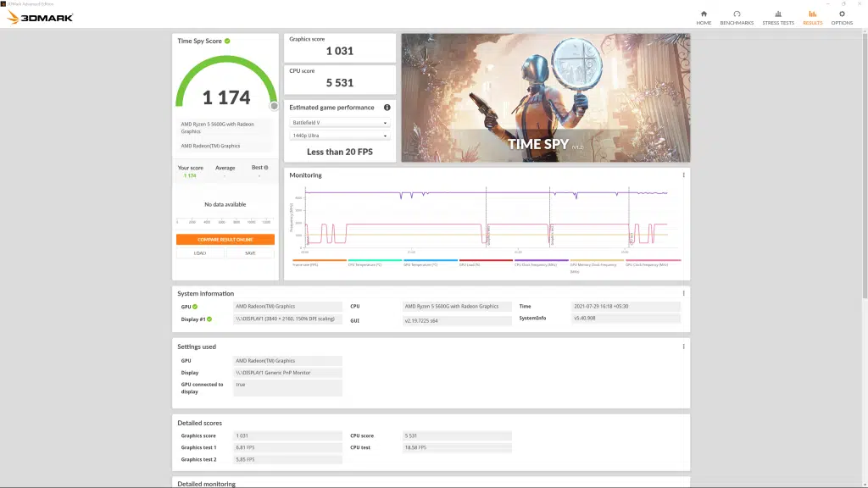Click the info icon beside Best
This screenshot has height=488, width=868.
click(266, 168)
